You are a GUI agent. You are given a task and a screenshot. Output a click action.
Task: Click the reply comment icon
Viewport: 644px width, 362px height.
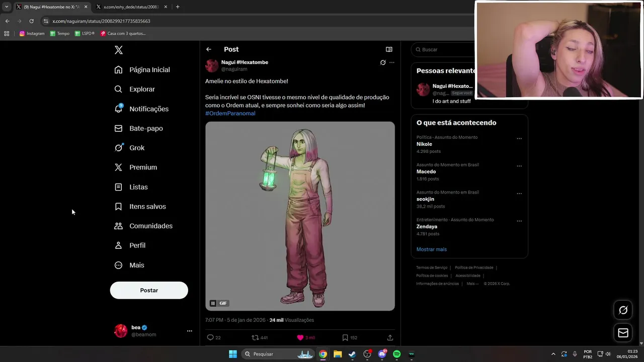point(210,337)
